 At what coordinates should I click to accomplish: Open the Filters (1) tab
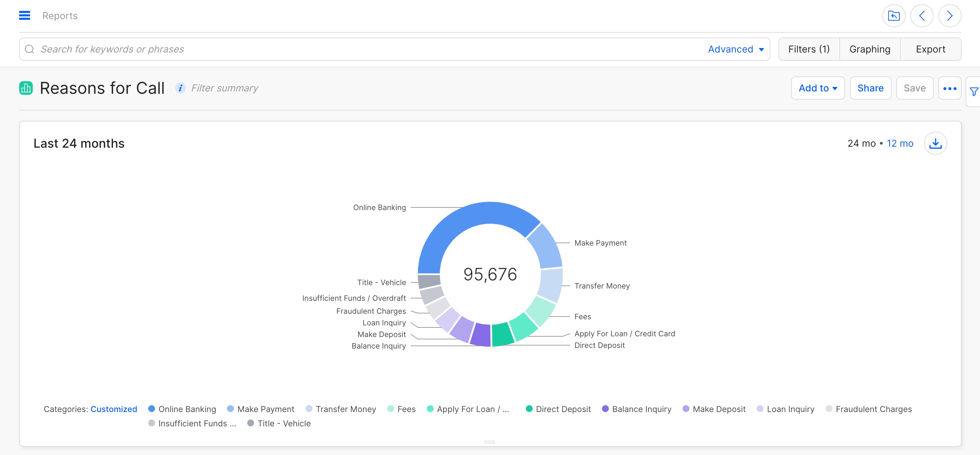click(809, 49)
